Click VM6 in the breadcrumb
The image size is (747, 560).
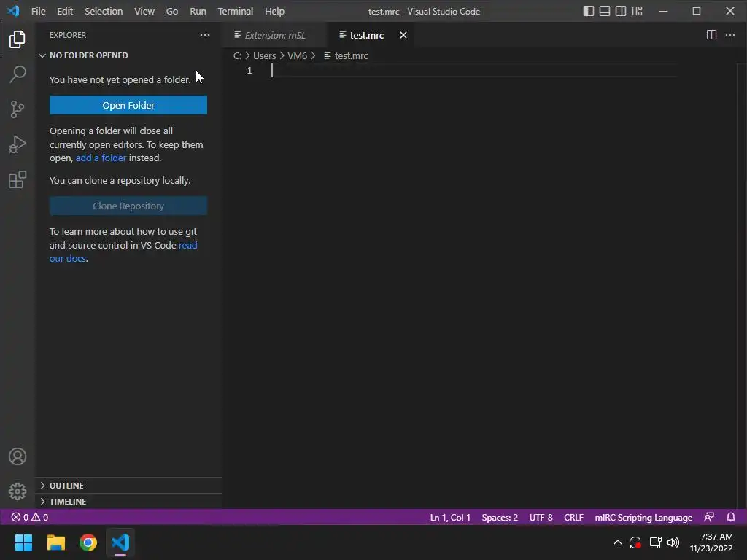298,55
